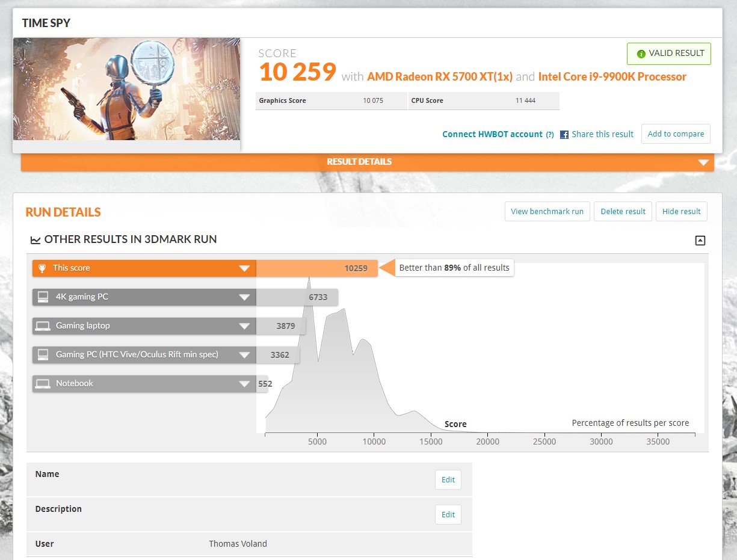This screenshot has width=737, height=560.
Task: Click the Percentage of results per score label
Action: tap(631, 423)
